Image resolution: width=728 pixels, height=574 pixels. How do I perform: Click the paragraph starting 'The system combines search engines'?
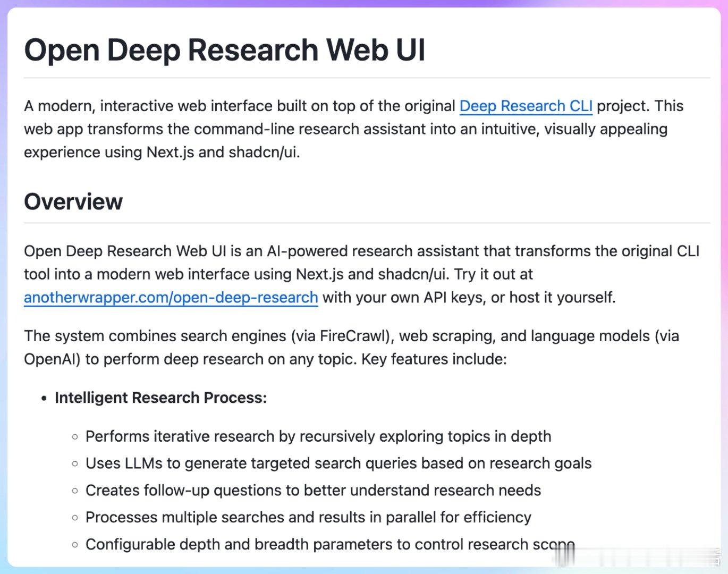click(351, 348)
